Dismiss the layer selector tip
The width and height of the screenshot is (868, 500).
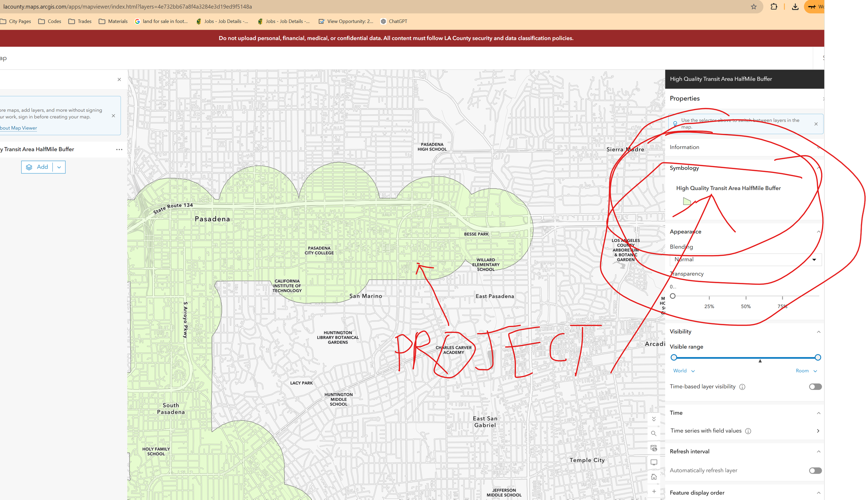click(816, 124)
